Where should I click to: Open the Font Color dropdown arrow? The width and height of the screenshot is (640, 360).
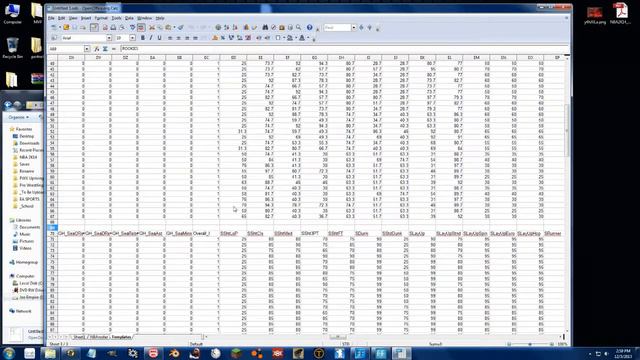(308, 38)
